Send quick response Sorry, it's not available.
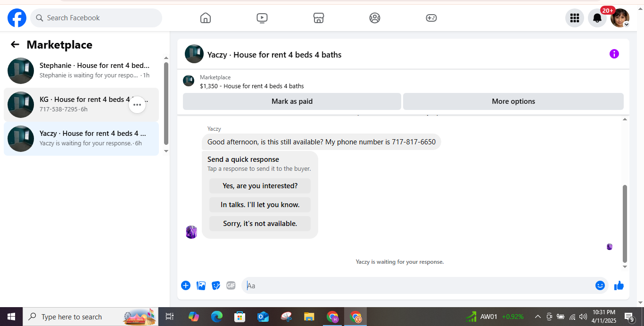The height and width of the screenshot is (326, 644). (x=260, y=224)
